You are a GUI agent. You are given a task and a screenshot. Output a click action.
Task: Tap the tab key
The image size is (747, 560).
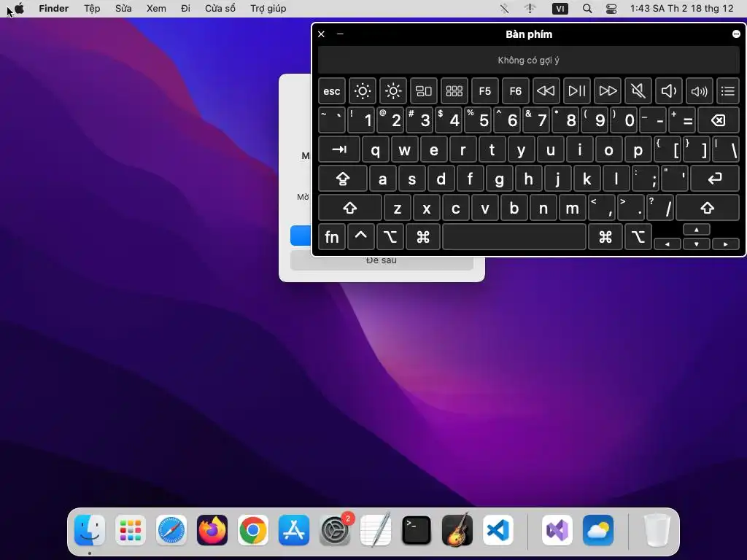(x=339, y=149)
